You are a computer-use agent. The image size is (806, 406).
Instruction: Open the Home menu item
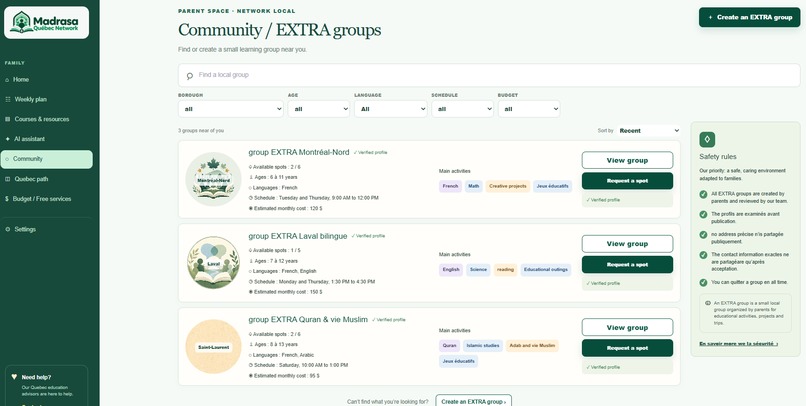[47, 80]
